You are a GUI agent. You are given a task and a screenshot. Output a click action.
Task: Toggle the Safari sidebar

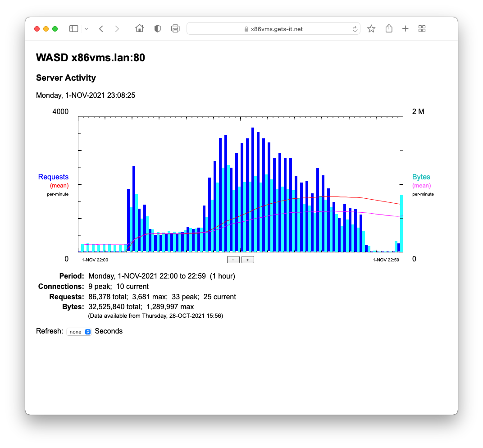(x=73, y=29)
